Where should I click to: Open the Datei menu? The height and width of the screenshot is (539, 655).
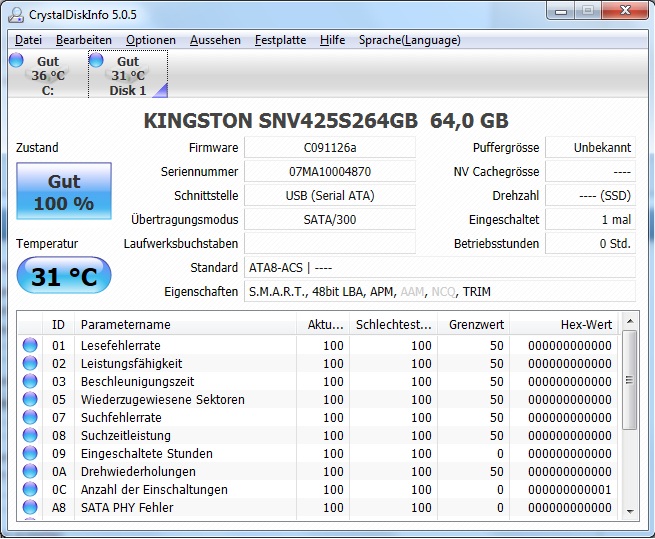click(28, 40)
